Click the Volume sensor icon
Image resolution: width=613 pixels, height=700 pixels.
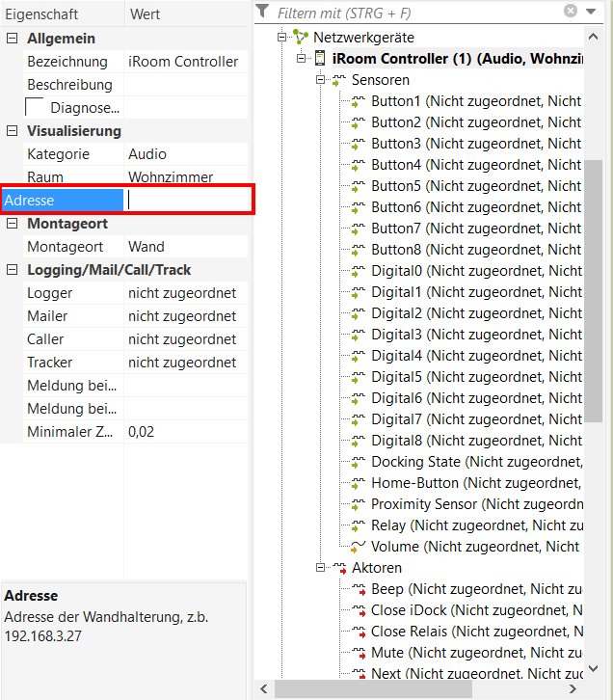pos(359,547)
